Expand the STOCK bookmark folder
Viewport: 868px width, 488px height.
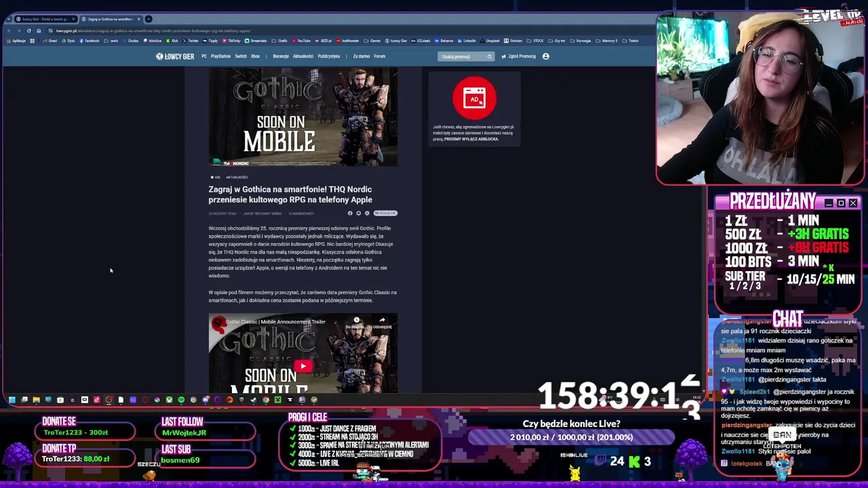[535, 41]
